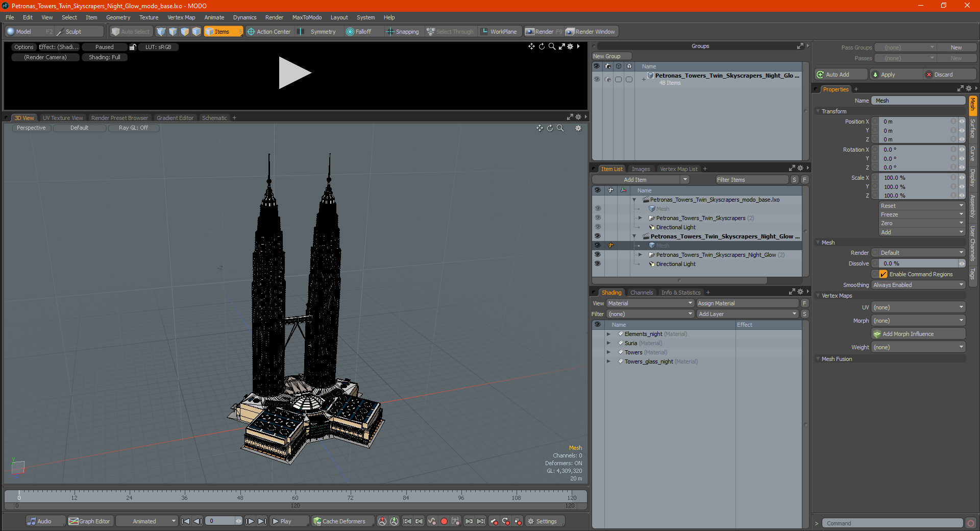Click the Command input field
This screenshot has width=980, height=531.
tap(892, 523)
